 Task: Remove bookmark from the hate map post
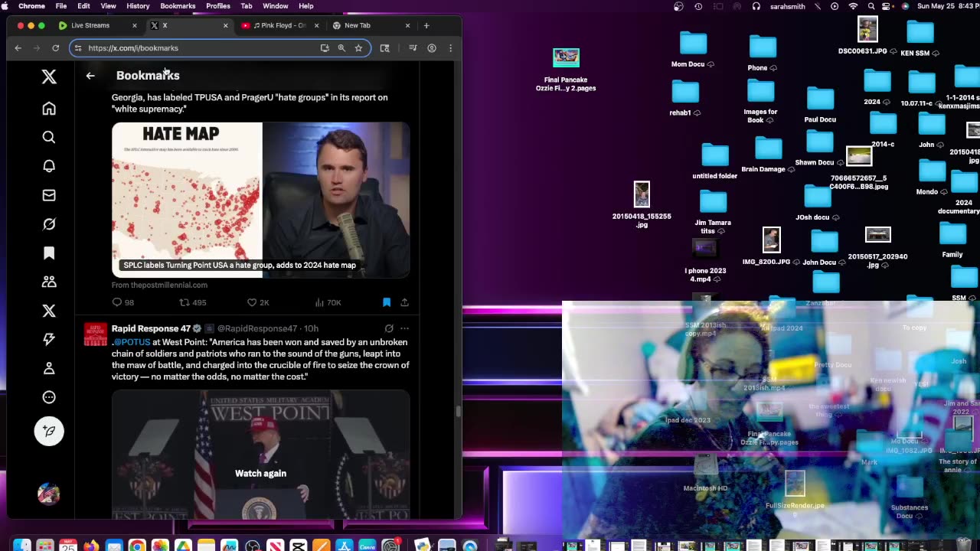[387, 302]
